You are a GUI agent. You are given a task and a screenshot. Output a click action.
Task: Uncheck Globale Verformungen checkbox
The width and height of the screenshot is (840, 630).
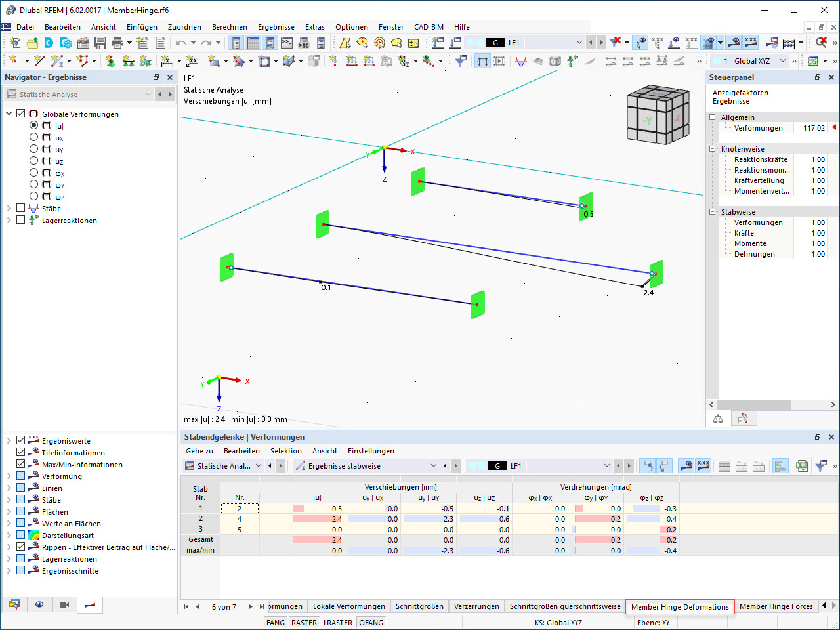(x=20, y=114)
